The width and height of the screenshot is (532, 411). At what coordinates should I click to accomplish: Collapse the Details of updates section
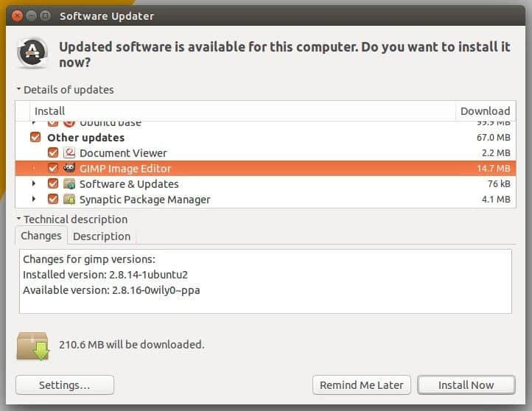click(x=18, y=90)
